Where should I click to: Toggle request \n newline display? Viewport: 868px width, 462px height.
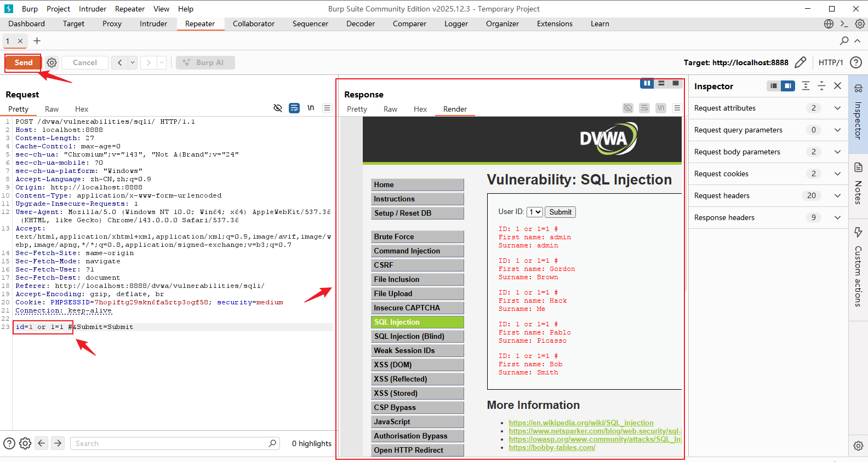click(x=311, y=108)
